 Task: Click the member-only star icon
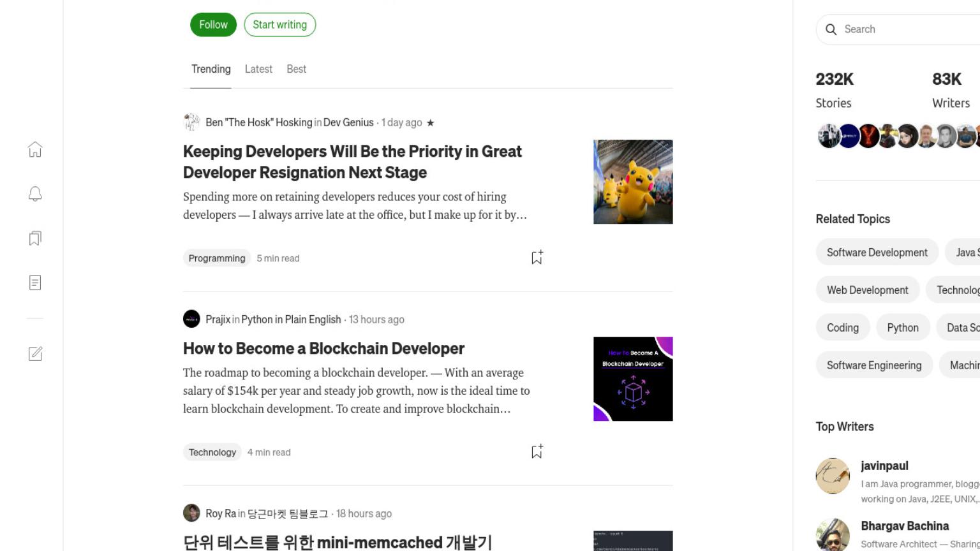click(x=431, y=122)
